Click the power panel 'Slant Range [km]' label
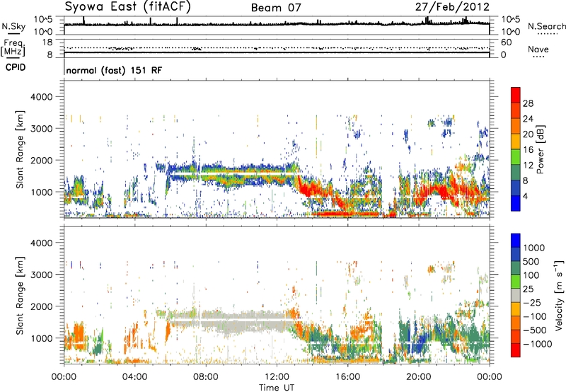The image size is (566, 392). point(20,149)
